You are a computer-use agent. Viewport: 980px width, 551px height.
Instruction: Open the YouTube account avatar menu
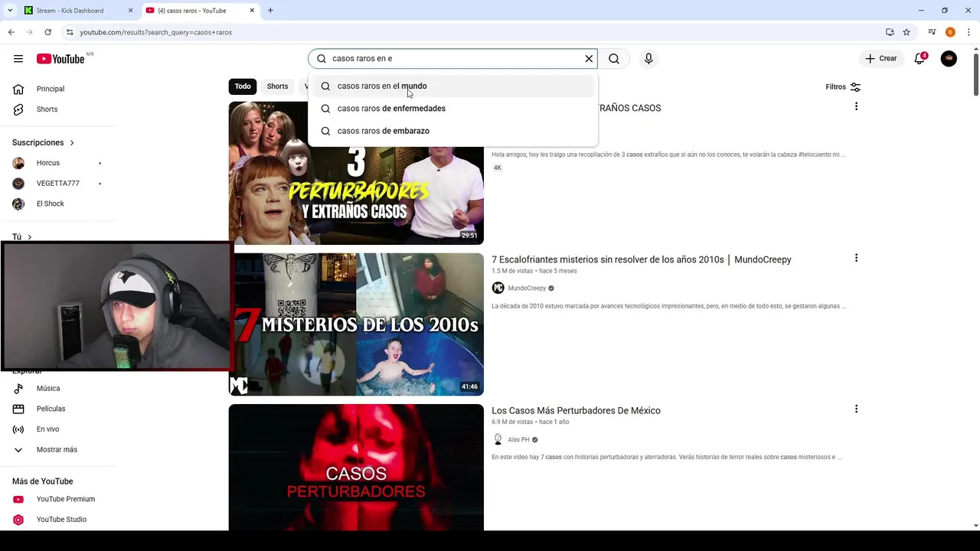point(949,59)
